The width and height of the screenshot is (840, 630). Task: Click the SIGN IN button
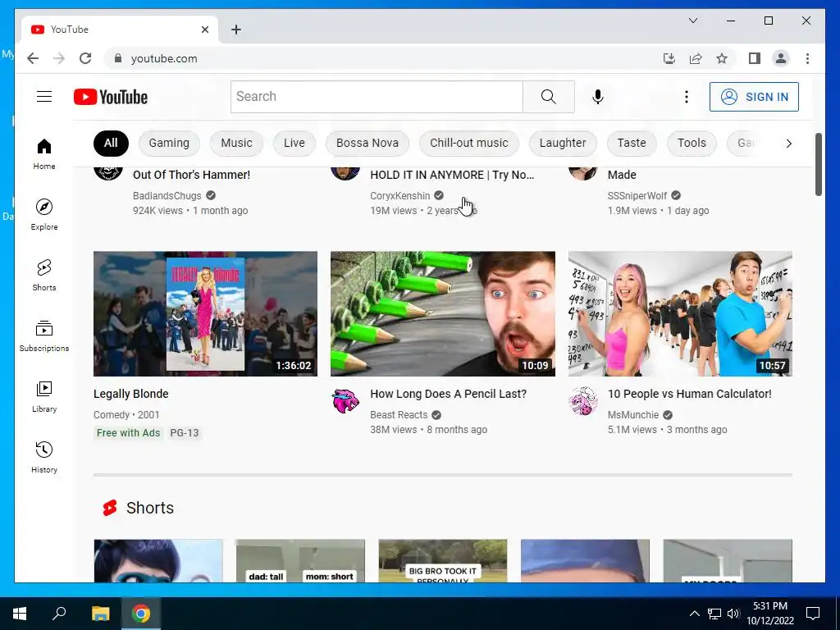coord(754,97)
